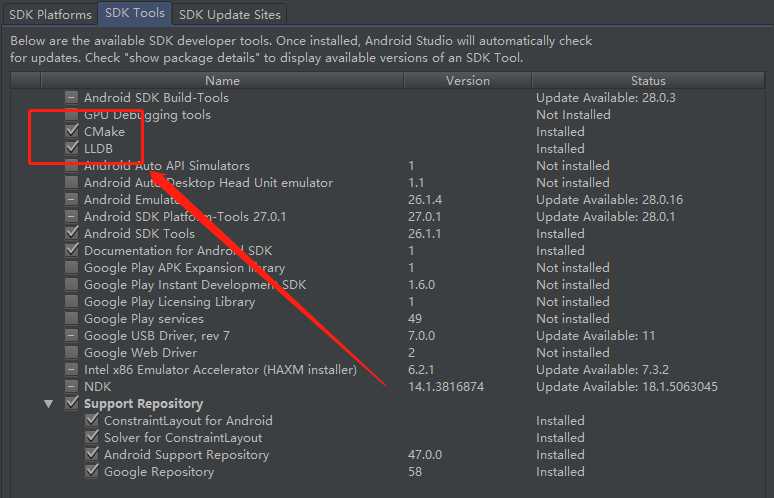Click the 'Update Available: 28.0.3' status
The height and width of the screenshot is (498, 774).
click(x=606, y=98)
